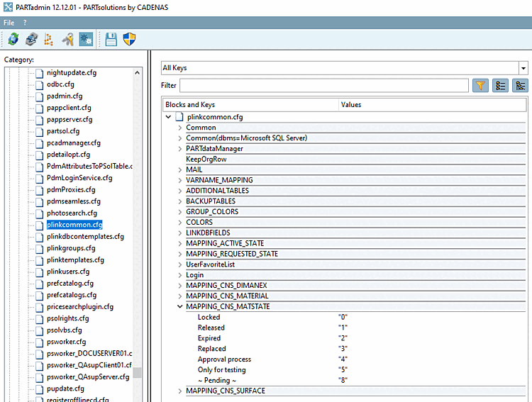532x402 pixels.
Task: Select the ~ Pending ~ key row
Action: pos(217,380)
